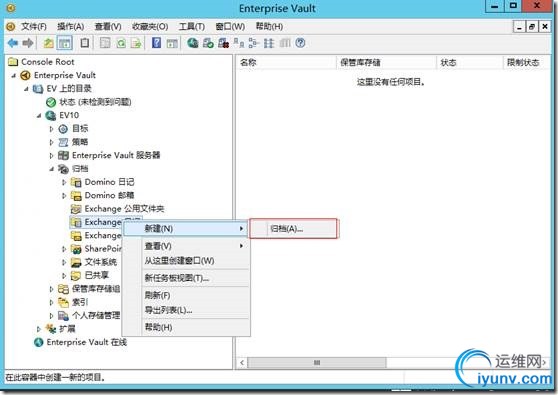Click the blue list view icon in the toolbar
This screenshot has height=395, width=558.
tap(269, 43)
